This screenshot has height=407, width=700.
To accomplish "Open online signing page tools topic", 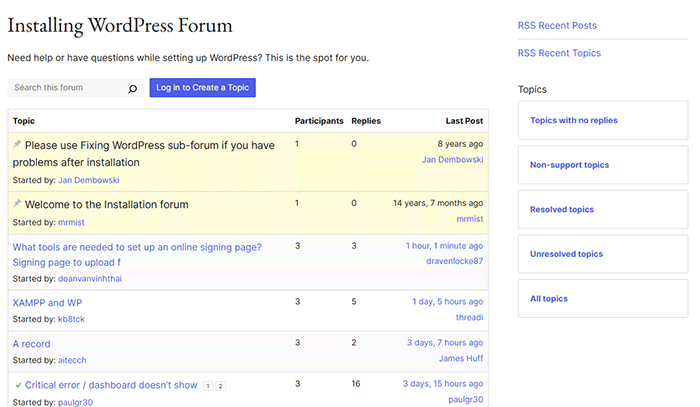I will pyautogui.click(x=137, y=255).
